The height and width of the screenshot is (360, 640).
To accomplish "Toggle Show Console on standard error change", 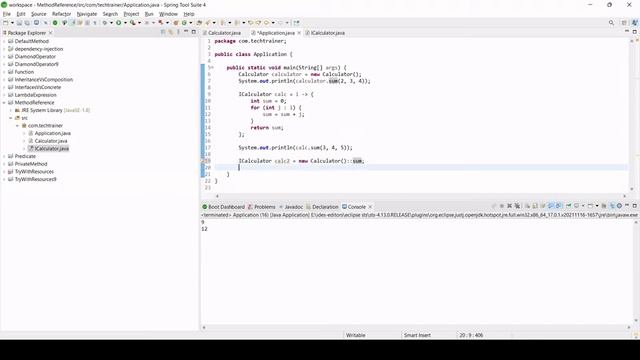I will pyautogui.click(x=558, y=206).
